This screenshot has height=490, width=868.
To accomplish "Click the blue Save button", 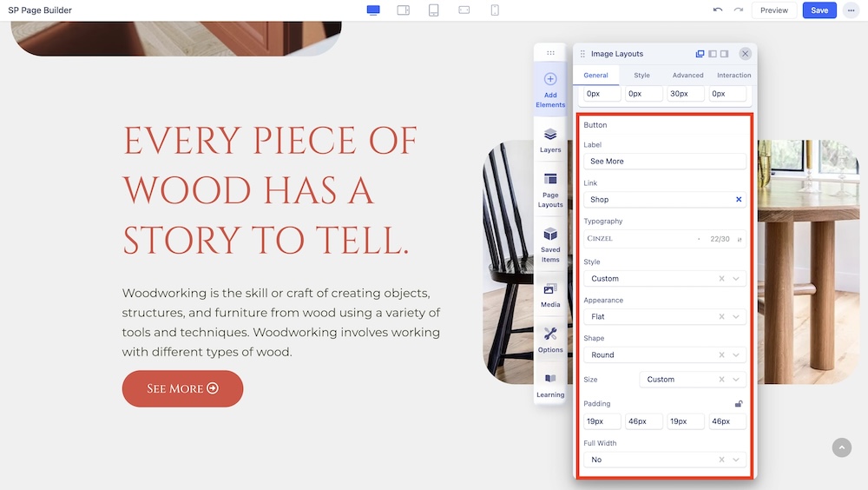I will point(819,10).
